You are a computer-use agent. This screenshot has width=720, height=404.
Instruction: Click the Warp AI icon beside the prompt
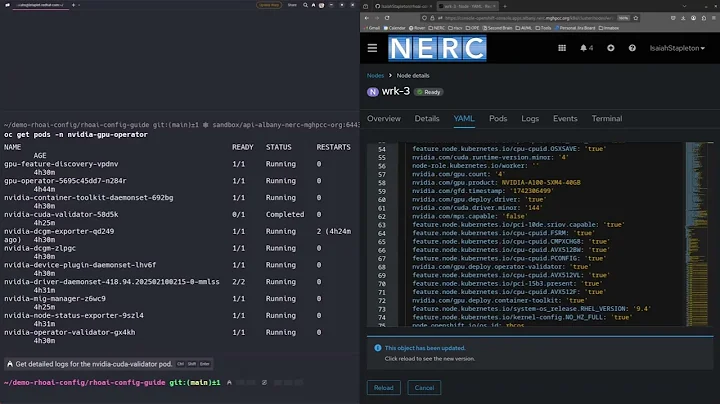click(229, 382)
